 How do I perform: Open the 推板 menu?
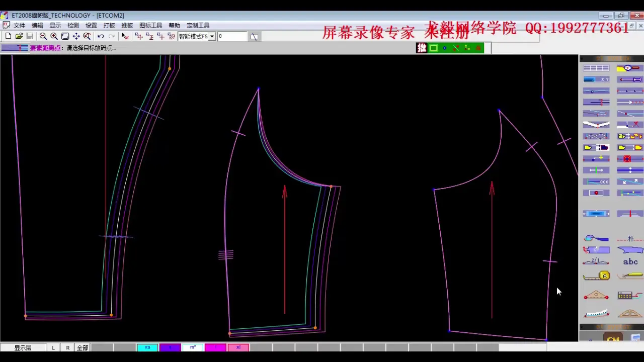click(x=127, y=25)
